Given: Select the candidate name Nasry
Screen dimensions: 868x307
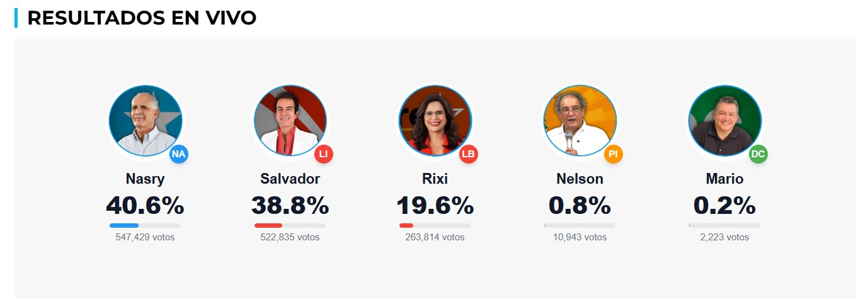Looking at the screenshot, I should (x=145, y=179).
